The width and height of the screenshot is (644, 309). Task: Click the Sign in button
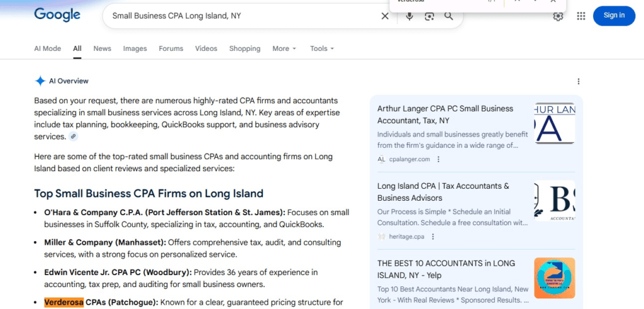pyautogui.click(x=614, y=16)
